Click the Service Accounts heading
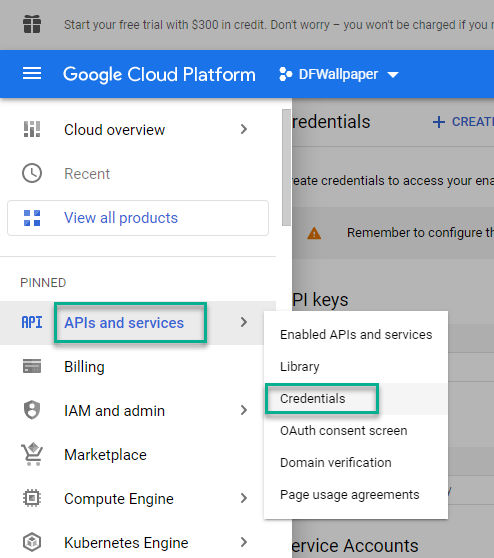The height and width of the screenshot is (558, 494). click(x=355, y=546)
